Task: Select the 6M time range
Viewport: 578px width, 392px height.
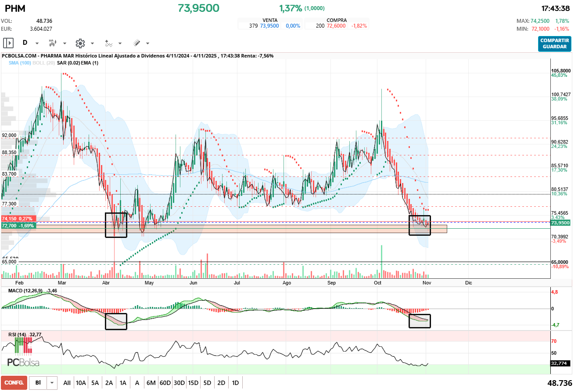Action: (151, 383)
